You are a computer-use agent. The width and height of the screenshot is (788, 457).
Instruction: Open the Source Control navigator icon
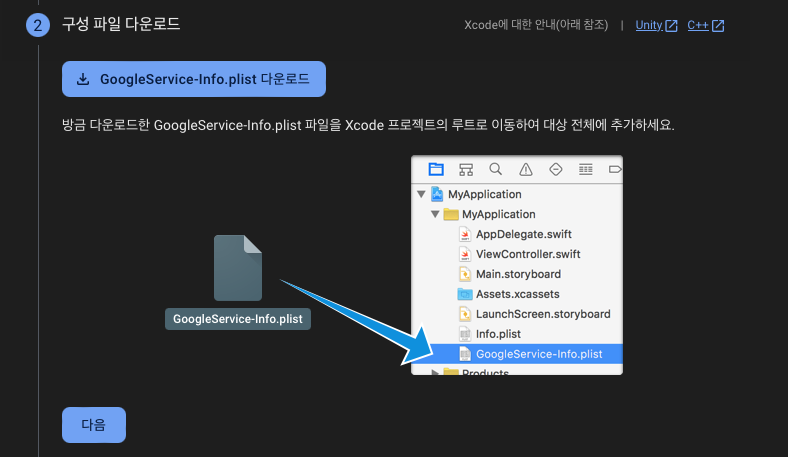[465, 169]
